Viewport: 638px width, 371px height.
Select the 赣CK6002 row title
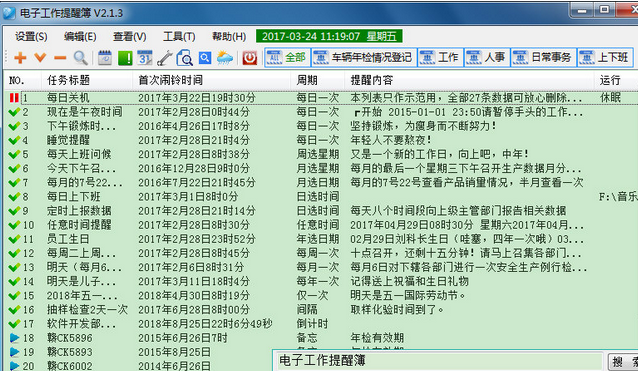point(70,366)
